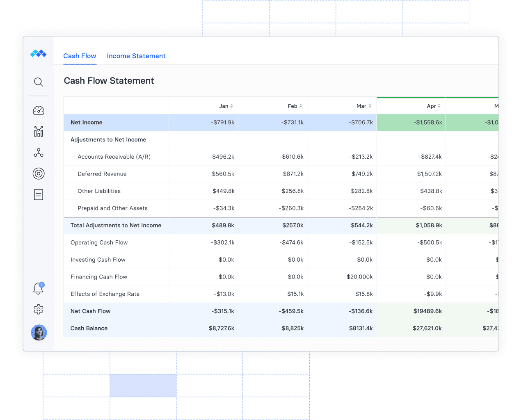
Task: Click the green April Net Income cell
Action: click(411, 122)
